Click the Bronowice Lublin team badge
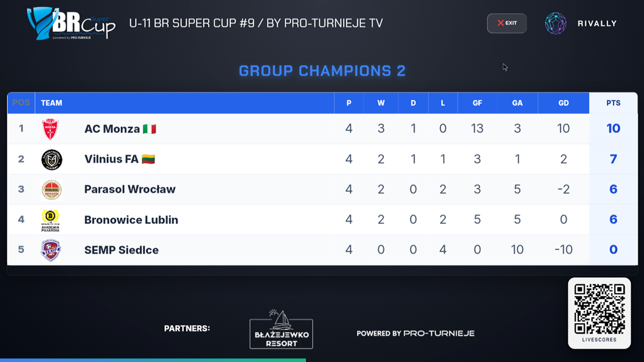This screenshot has width=644, height=362. click(x=50, y=220)
